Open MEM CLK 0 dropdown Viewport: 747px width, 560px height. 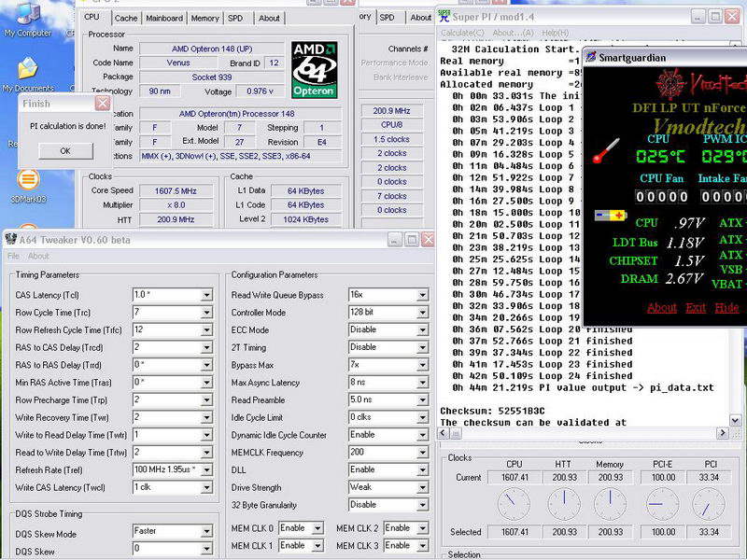pyautogui.click(x=317, y=528)
